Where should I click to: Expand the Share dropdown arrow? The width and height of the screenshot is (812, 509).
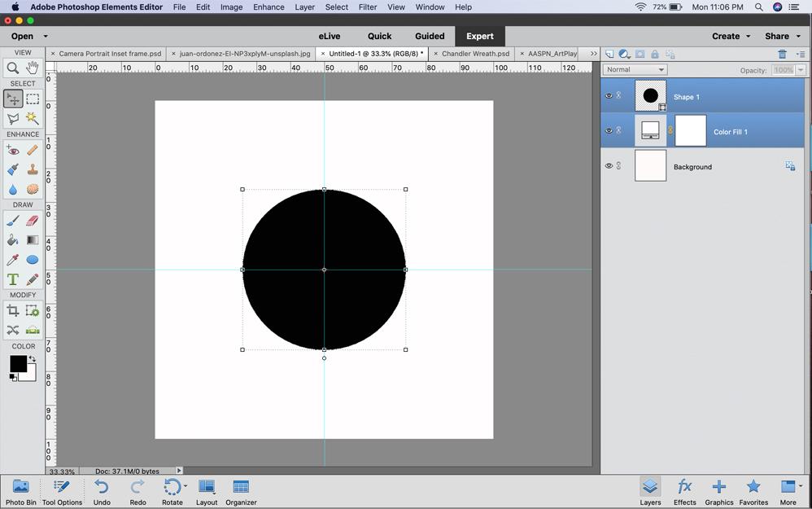(x=798, y=37)
